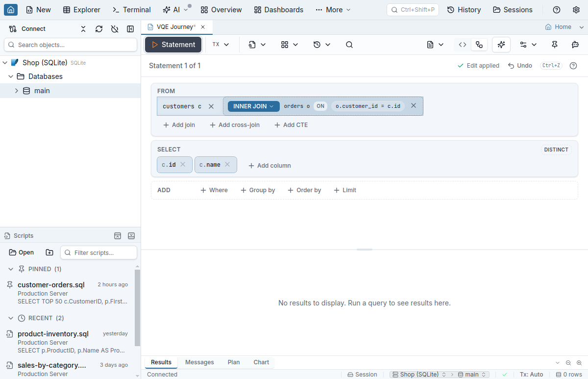Collapse results panel chevron
The image size is (588, 379).
(558, 363)
